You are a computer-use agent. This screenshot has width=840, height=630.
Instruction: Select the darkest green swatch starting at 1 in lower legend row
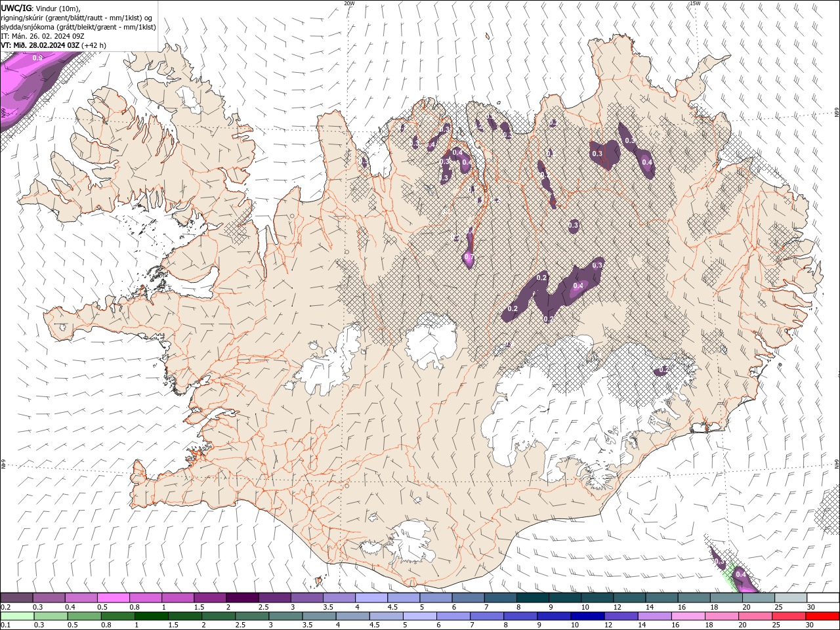[x=152, y=616]
